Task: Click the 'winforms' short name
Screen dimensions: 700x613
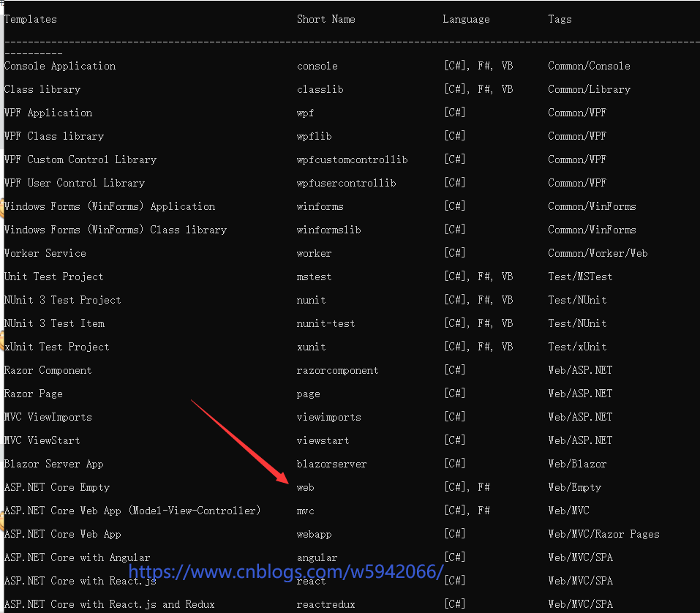Action: 320,206
